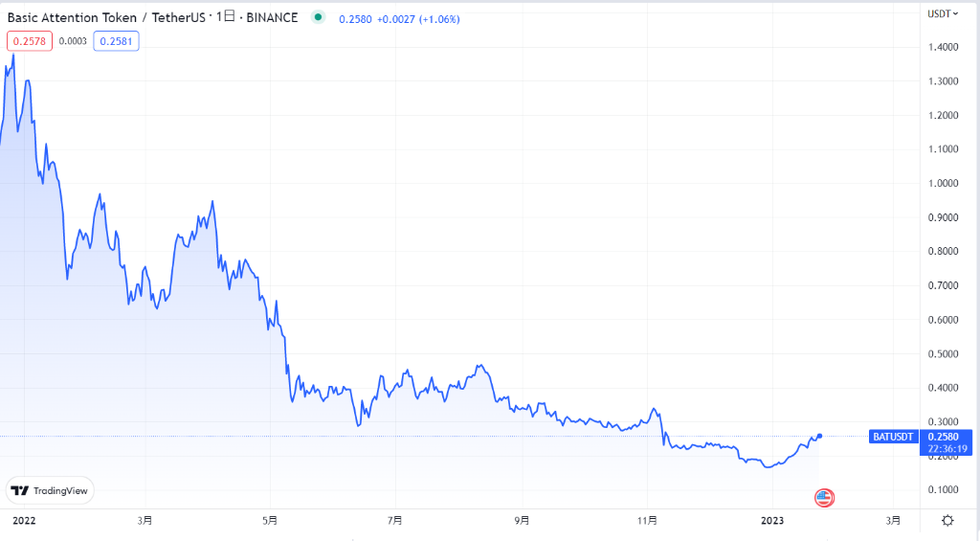This screenshot has width=980, height=541.
Task: Click the 2022 time axis label
Action: (x=24, y=520)
